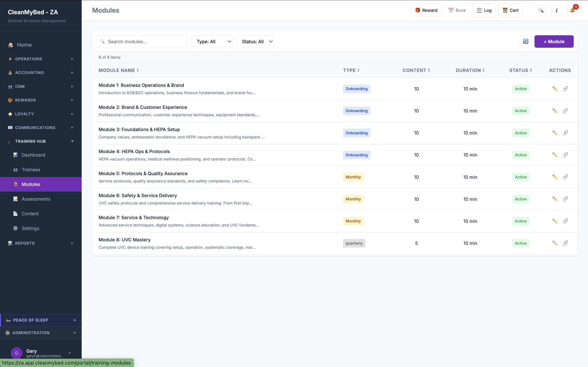Click the search magnifier in the top toolbar
Viewport: 588px width, 367px height.
pos(541,10)
